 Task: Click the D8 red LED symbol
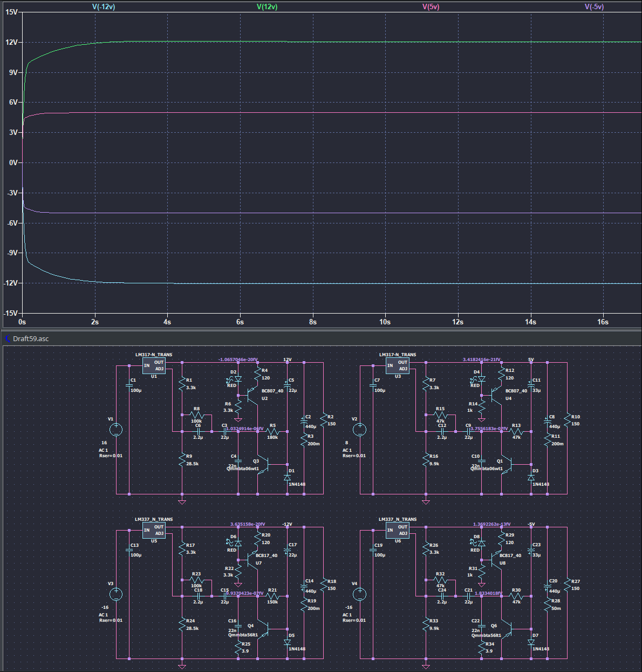pyautogui.click(x=481, y=544)
